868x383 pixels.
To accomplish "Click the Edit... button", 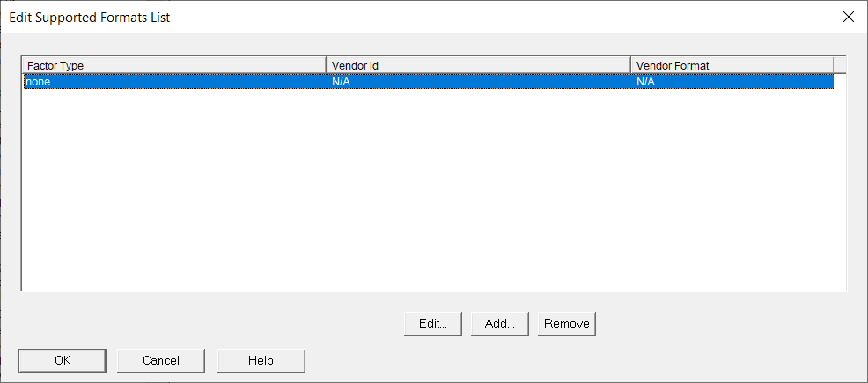I will point(433,323).
